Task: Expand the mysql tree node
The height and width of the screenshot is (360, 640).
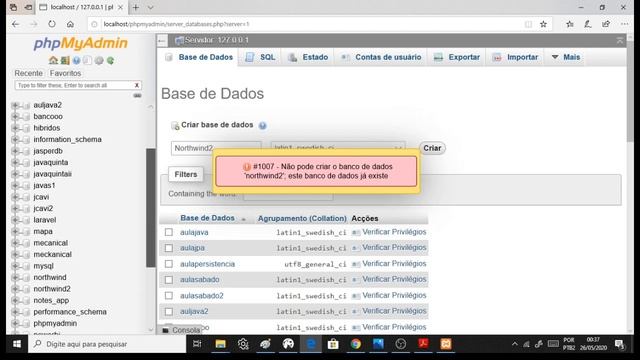Action: (x=15, y=266)
